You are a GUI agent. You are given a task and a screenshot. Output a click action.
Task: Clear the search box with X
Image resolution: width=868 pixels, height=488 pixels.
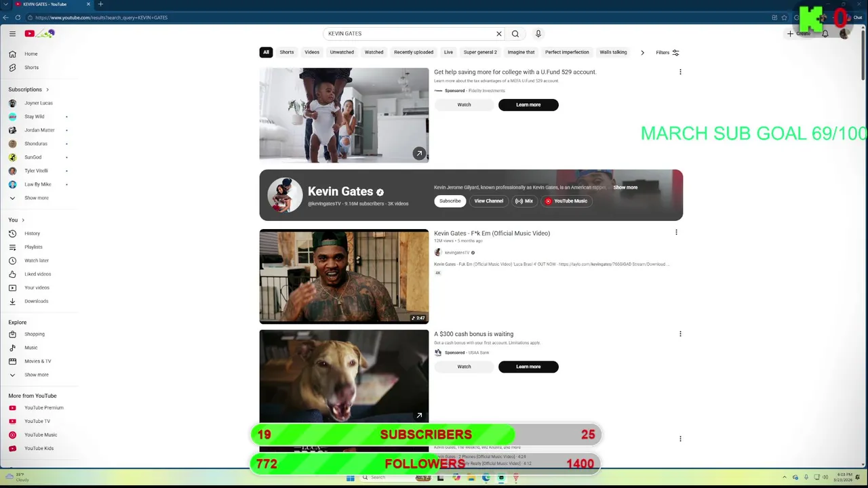tap(499, 33)
